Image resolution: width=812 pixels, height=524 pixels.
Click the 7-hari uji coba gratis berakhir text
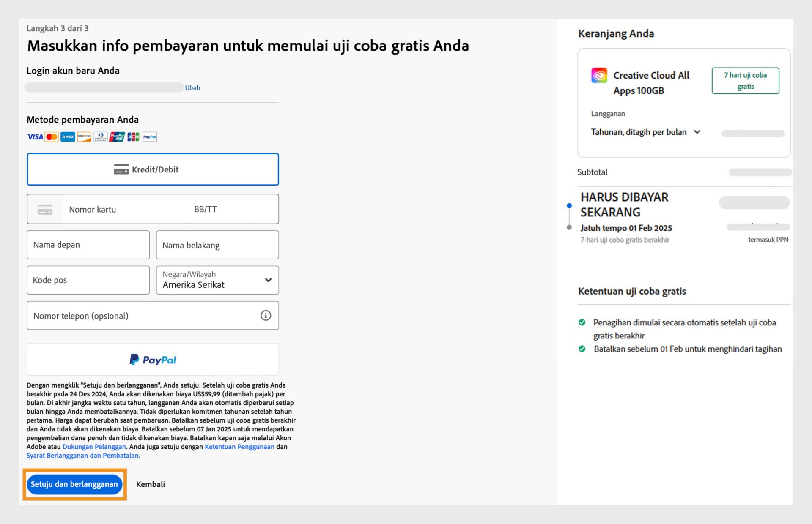(x=625, y=240)
